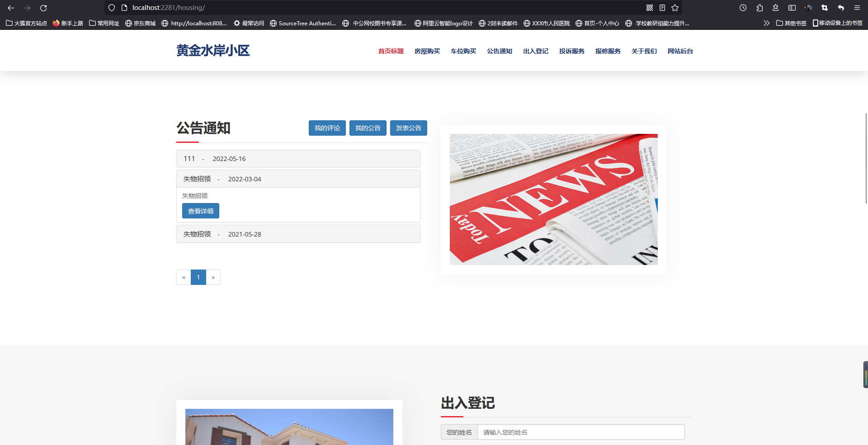Enter reader view for the page
868x445 pixels.
[662, 8]
